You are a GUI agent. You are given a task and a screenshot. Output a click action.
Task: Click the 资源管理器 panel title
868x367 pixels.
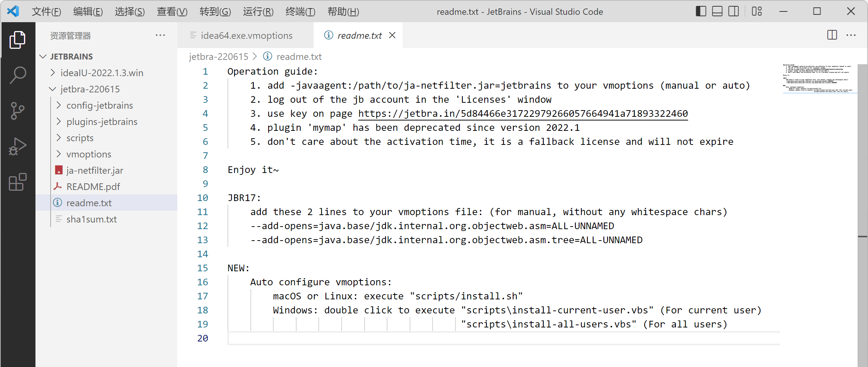[71, 35]
